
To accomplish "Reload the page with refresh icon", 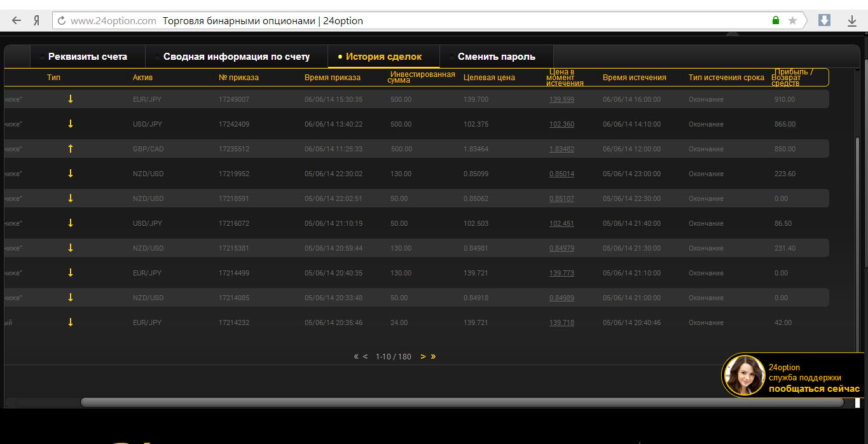I will tap(62, 21).
